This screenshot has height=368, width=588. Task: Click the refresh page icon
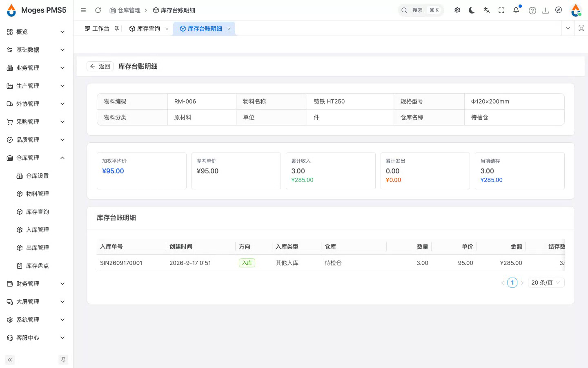point(98,10)
